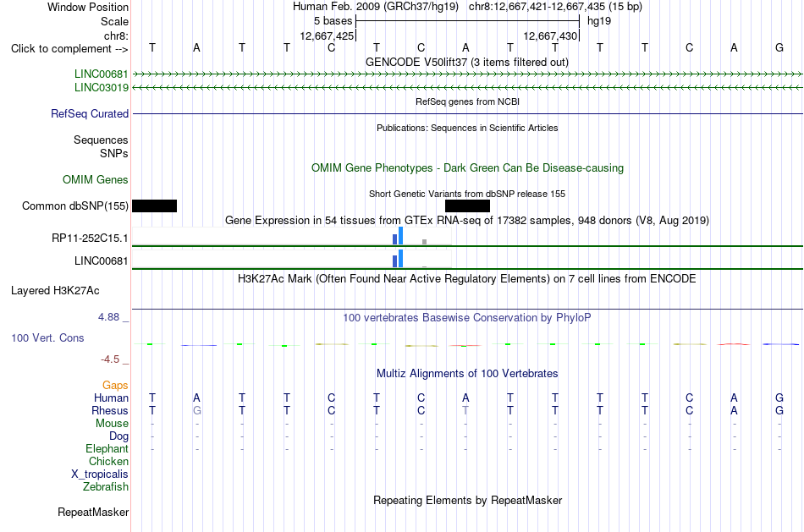Open OMIM Gene Phenotypes track title
This screenshot has width=804, height=532.
tap(467, 168)
